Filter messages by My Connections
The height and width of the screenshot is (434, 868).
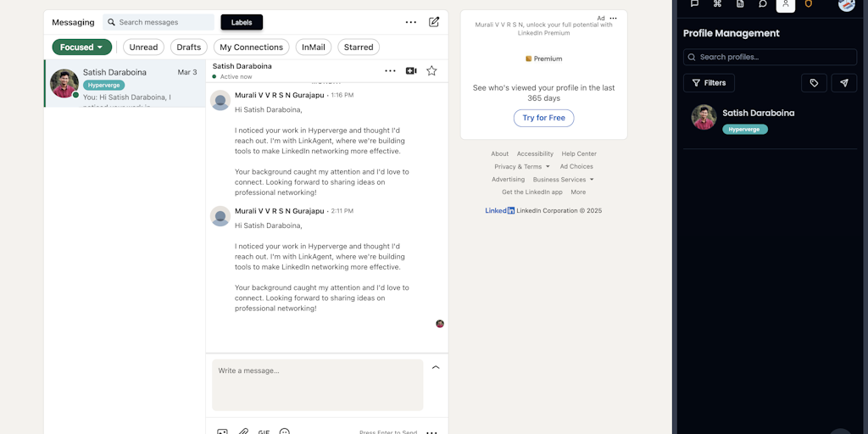tap(251, 47)
